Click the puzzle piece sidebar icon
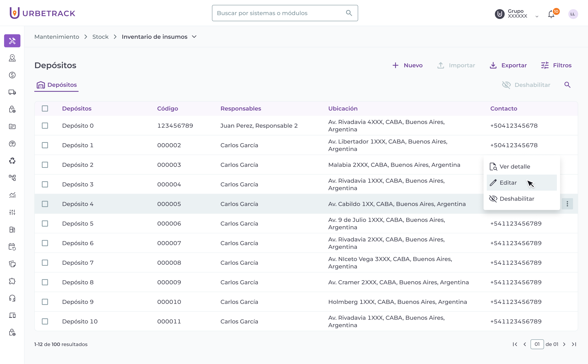The height and width of the screenshot is (364, 588). click(12, 281)
